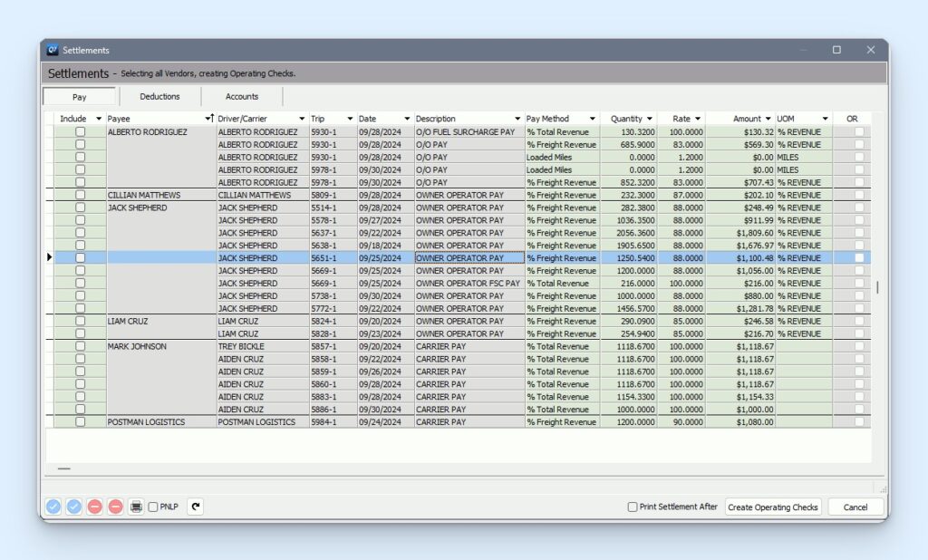The width and height of the screenshot is (928, 560).
Task: Select the POSTMAN LOGISTICS payee cell
Action: click(161, 421)
